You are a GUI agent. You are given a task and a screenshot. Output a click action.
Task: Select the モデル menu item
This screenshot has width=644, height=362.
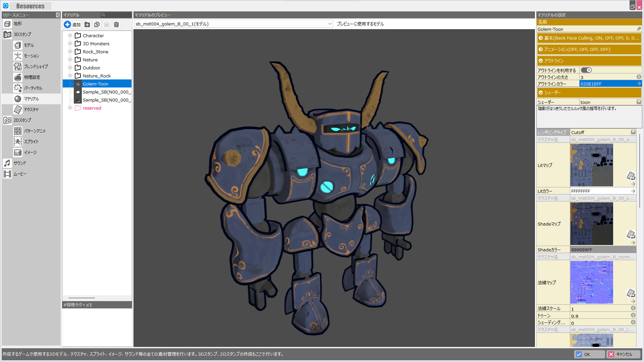coord(29,45)
